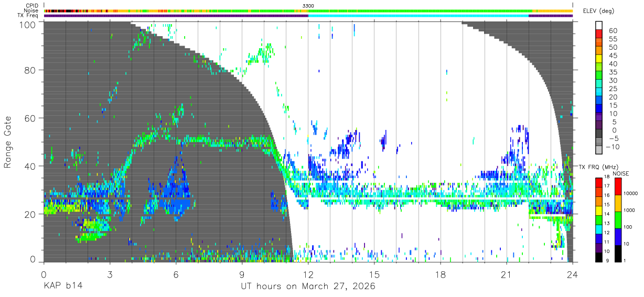This screenshot has width=644, height=297.
Task: Click the x-axis tick label '6'
Action: [x=176, y=274]
